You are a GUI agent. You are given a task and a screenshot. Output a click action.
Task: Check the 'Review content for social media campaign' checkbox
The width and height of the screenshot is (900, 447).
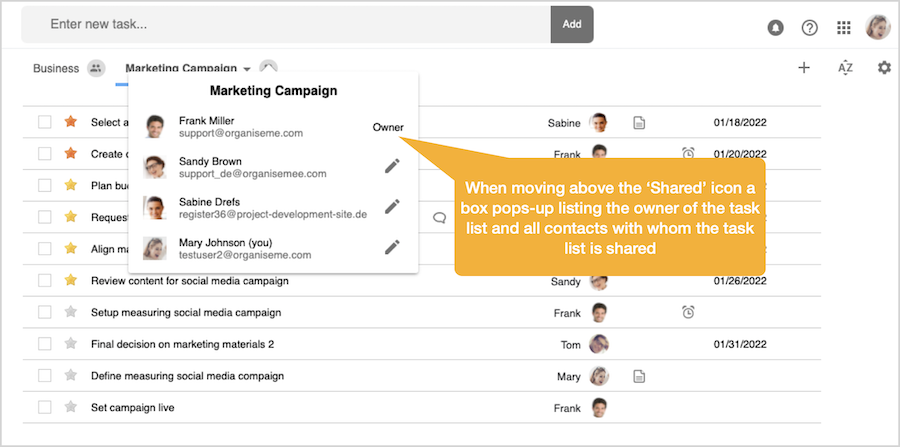point(45,281)
